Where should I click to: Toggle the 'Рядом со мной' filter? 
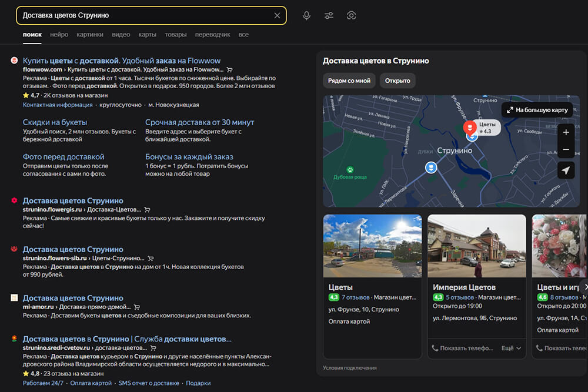349,81
